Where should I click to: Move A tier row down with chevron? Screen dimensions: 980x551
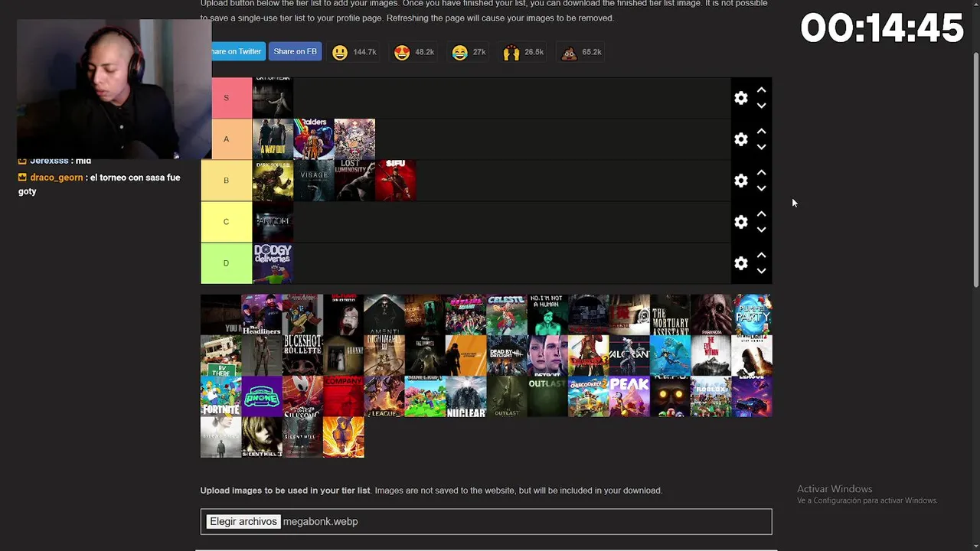761,147
